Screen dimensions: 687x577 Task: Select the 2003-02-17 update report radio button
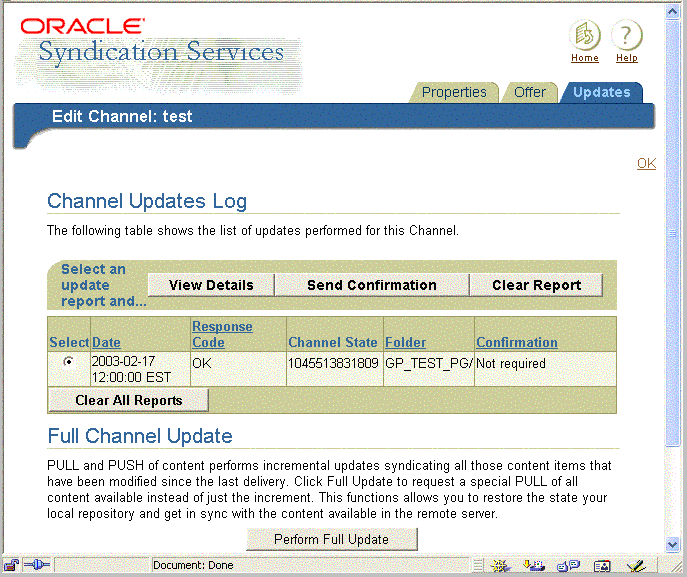point(68,362)
